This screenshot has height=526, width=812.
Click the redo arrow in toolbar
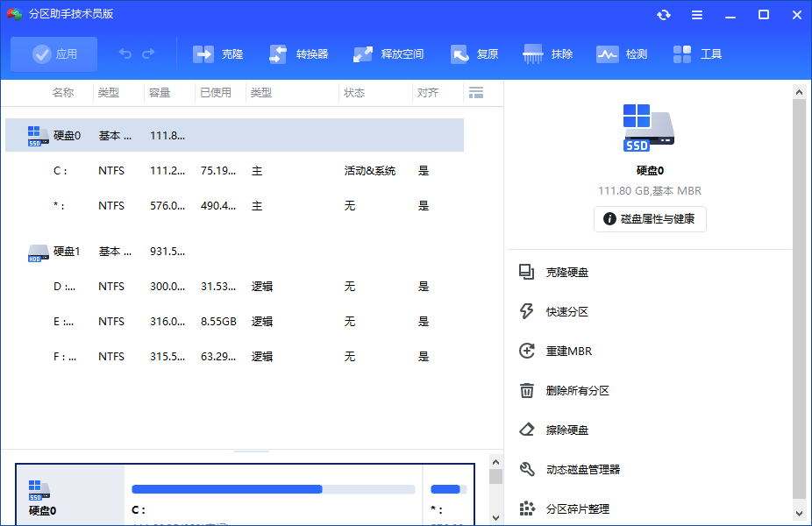(148, 54)
